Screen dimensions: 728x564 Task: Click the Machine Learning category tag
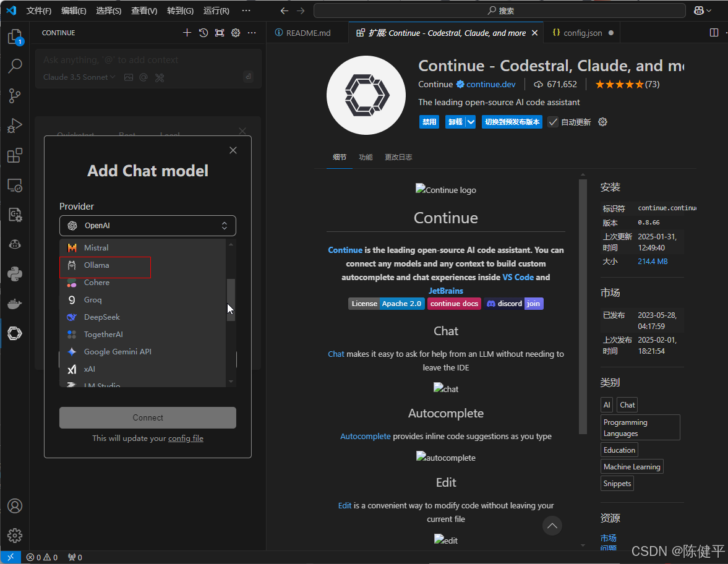(x=632, y=466)
